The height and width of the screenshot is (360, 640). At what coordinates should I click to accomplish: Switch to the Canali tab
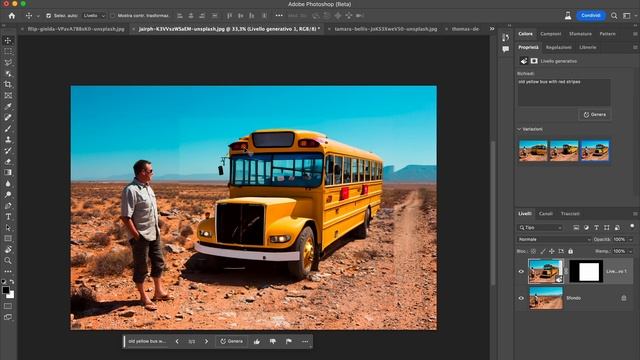546,213
